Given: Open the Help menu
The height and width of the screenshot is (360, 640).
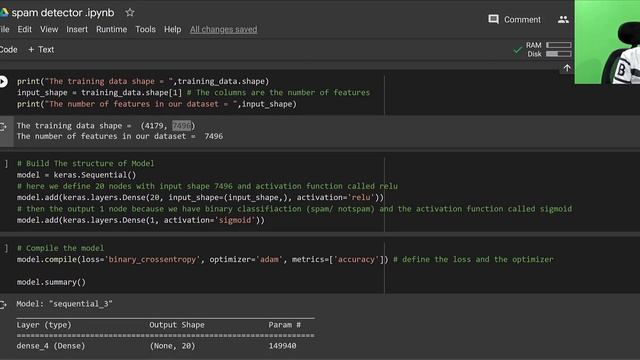Looking at the screenshot, I should pos(172,29).
